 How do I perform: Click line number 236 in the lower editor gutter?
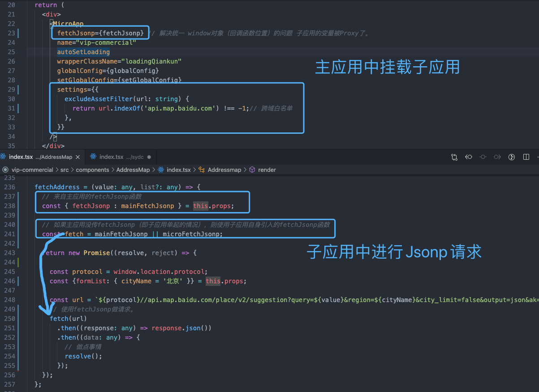tap(9, 187)
